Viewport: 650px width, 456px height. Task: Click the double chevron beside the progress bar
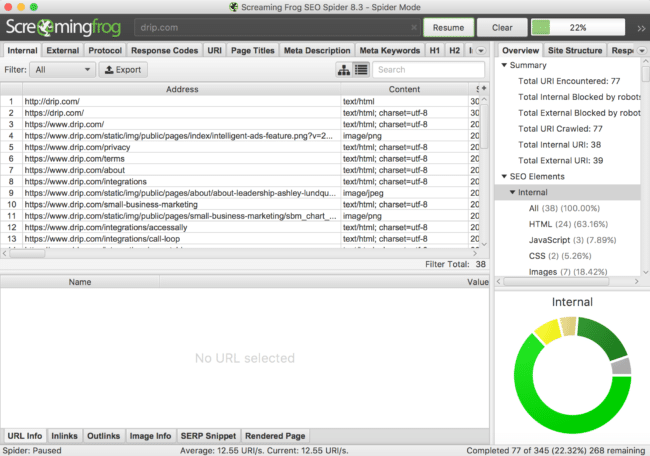[x=641, y=28]
